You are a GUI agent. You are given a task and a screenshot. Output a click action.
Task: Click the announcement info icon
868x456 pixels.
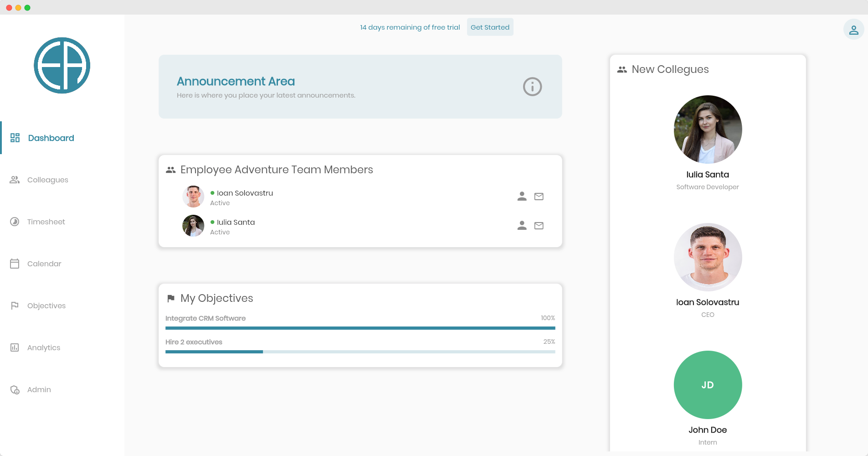click(x=532, y=87)
